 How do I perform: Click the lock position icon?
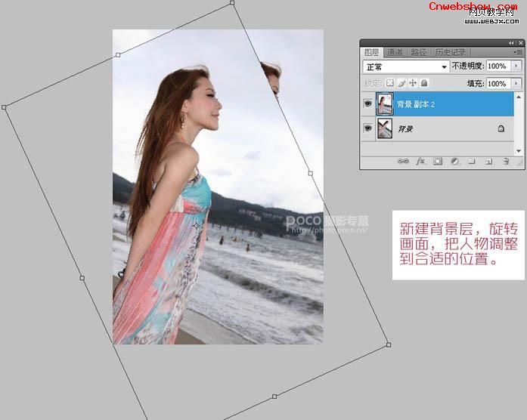413,83
